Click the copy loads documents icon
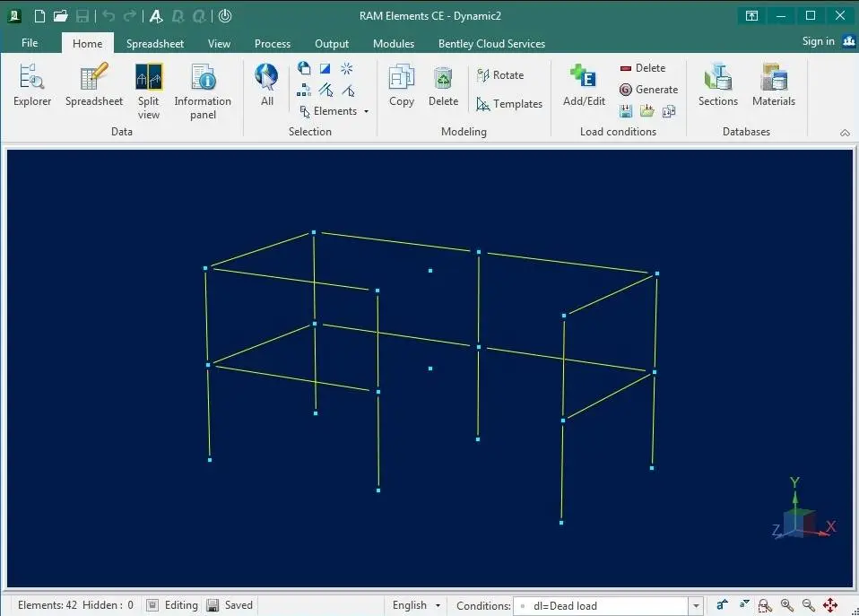859x616 pixels. 668,111
